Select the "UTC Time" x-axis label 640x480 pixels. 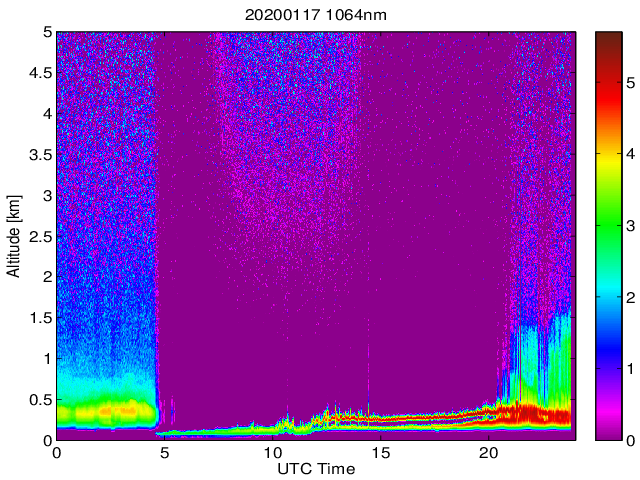tap(315, 469)
